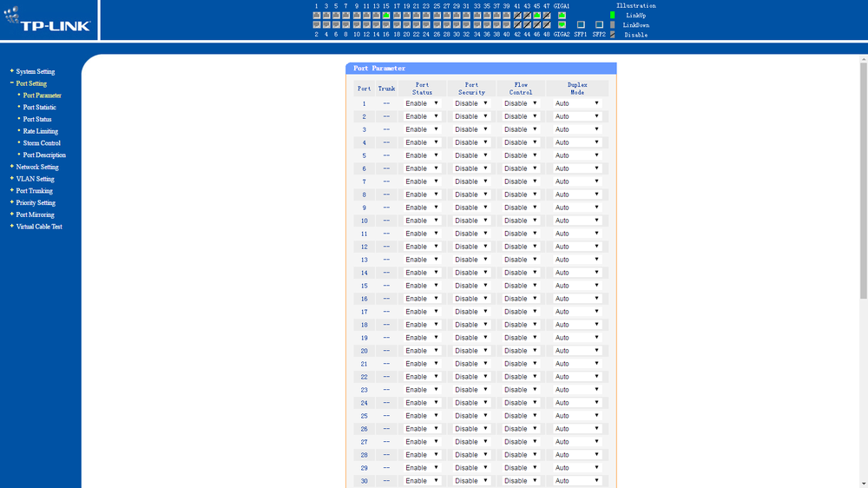Click the green port 15 indicator
The height and width of the screenshot is (488, 868).
point(386,16)
